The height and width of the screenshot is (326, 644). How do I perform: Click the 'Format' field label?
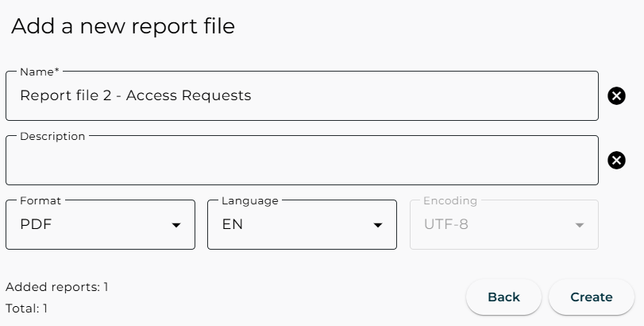[x=40, y=201]
